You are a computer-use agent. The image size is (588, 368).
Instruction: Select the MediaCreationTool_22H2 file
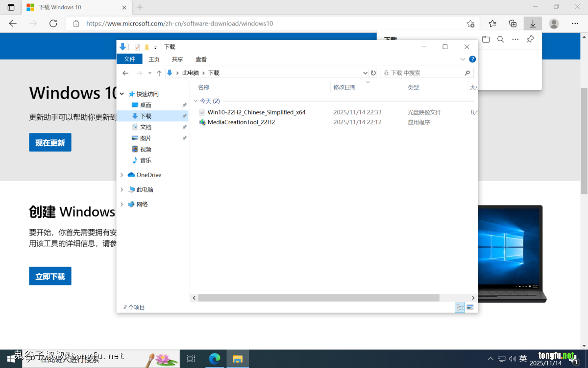[241, 122]
